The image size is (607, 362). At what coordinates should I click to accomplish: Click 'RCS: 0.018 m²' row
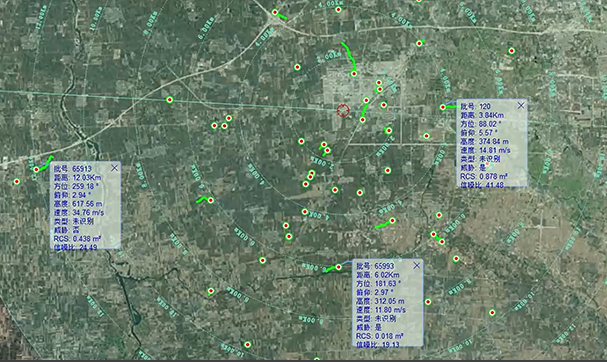pos(380,336)
